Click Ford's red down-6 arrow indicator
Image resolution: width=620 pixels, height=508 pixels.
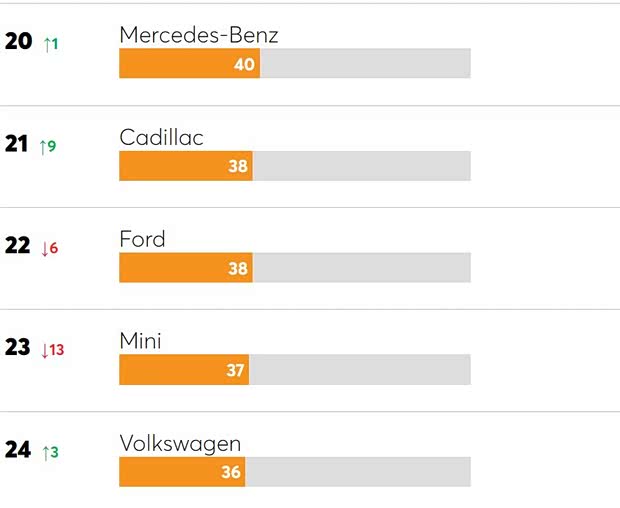coord(49,249)
